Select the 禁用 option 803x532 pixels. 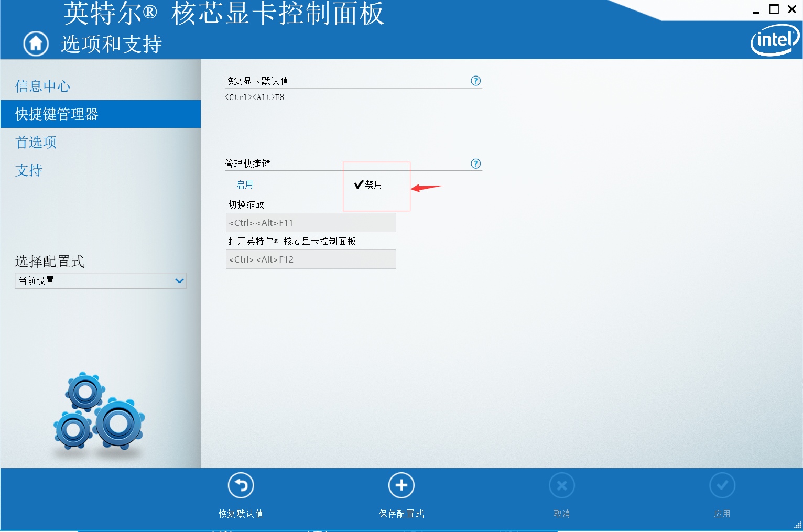click(x=368, y=184)
